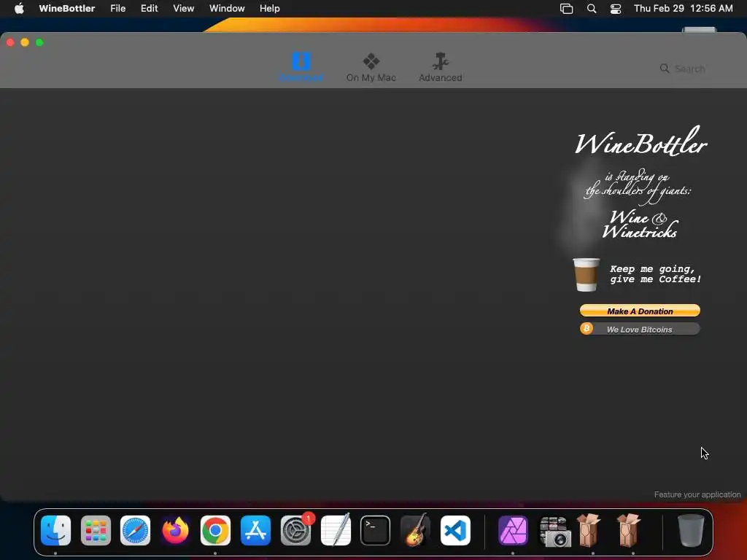Open the Advanced tab

click(x=440, y=66)
